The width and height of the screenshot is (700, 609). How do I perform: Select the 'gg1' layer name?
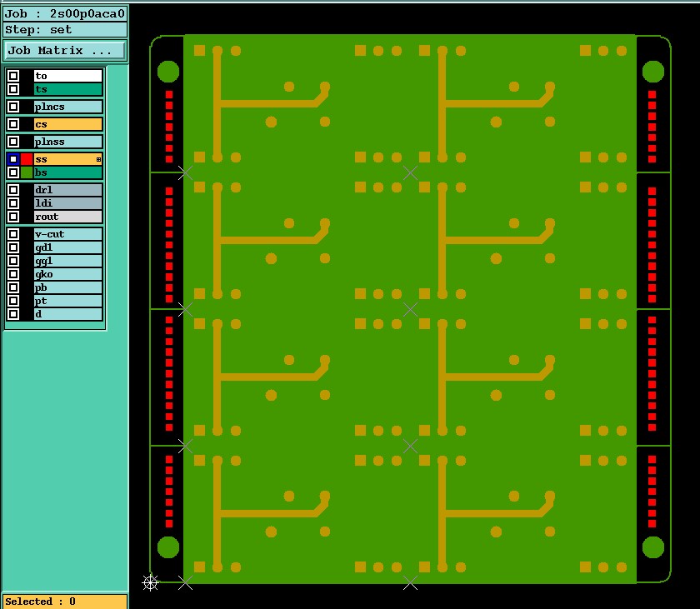pyautogui.click(x=67, y=261)
